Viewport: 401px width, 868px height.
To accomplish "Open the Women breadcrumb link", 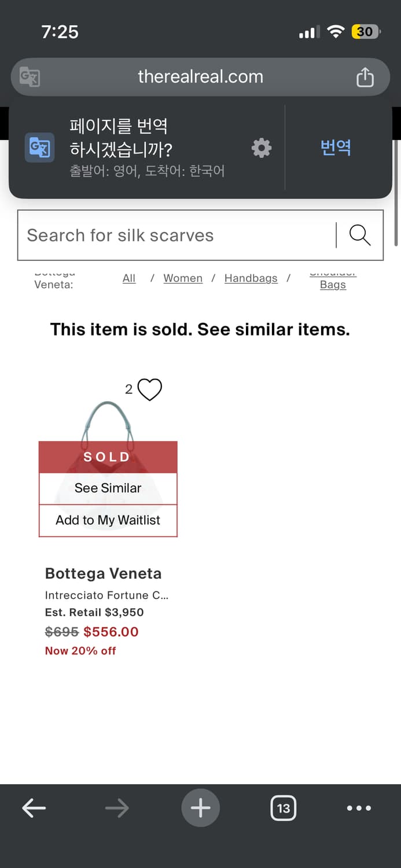I will (x=183, y=278).
